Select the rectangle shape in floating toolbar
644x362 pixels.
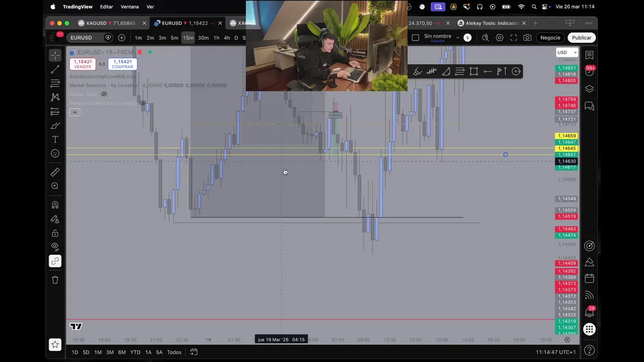pos(474,71)
